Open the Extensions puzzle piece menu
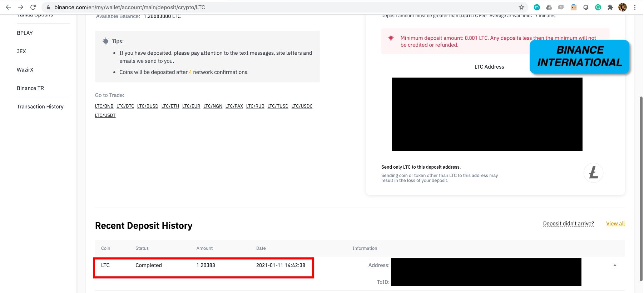 click(610, 7)
